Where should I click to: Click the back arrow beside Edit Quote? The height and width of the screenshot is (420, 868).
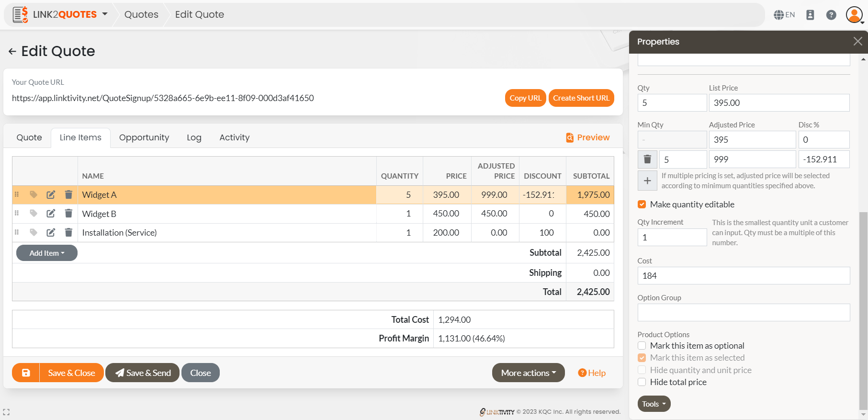[12, 51]
